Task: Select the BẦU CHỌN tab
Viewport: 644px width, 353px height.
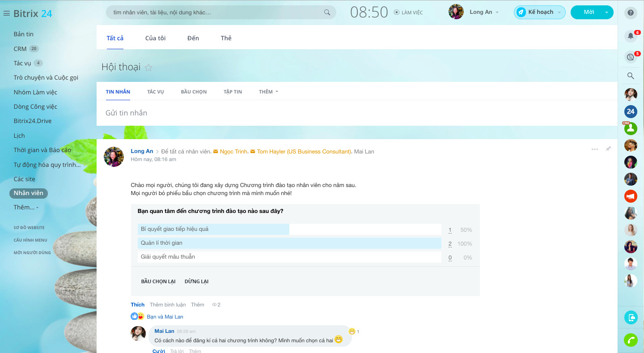Action: pyautogui.click(x=194, y=92)
